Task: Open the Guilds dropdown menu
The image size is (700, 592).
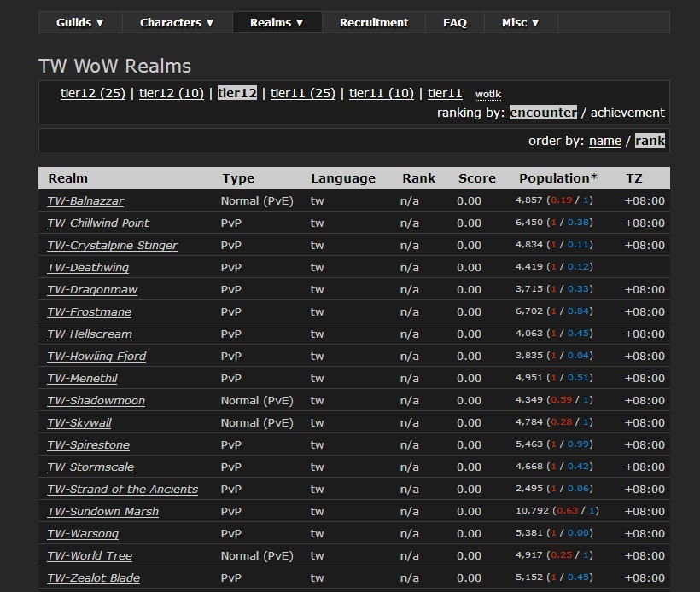Action: (80, 22)
